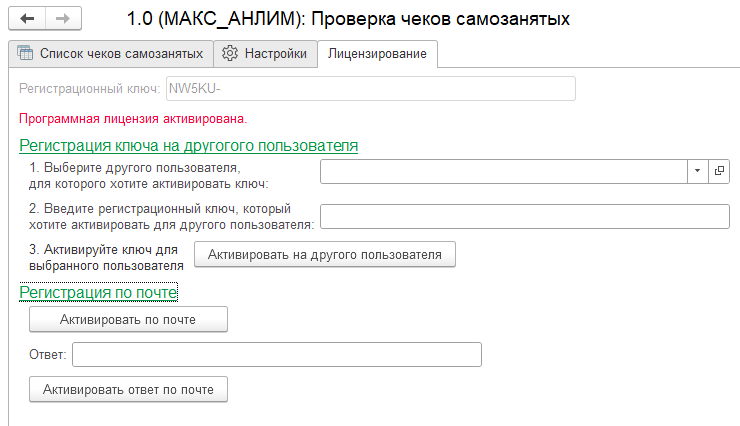Screen dimensions: 740x426
Task: Click the Ответ input field
Action: [x=277, y=355]
